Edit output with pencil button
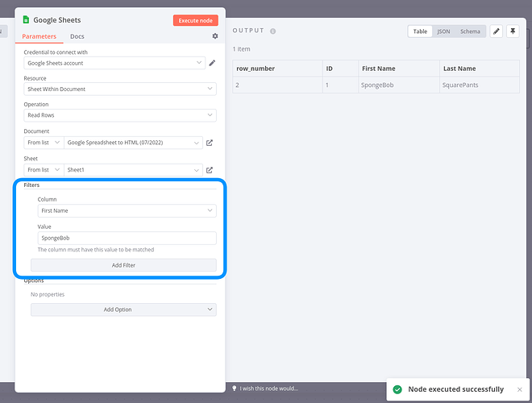This screenshot has height=403, width=532. coord(496,31)
